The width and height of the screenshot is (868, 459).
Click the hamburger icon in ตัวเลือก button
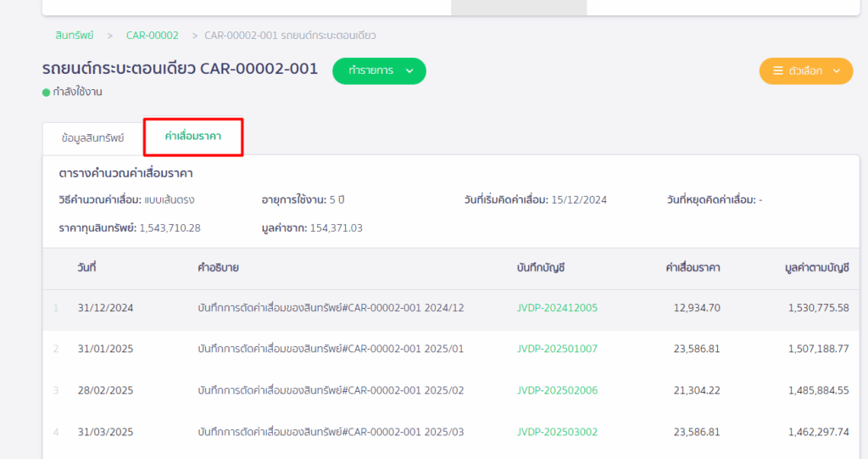[778, 71]
